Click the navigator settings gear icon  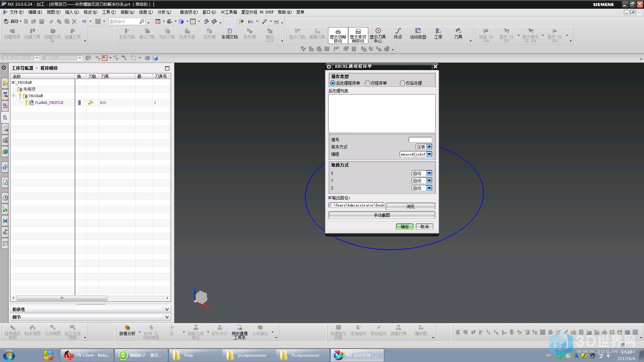click(4, 68)
